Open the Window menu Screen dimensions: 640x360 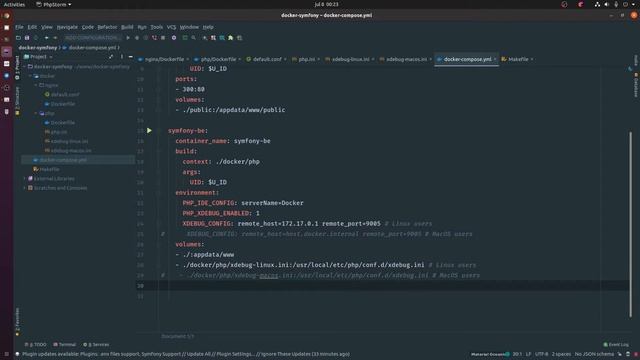(x=189, y=27)
